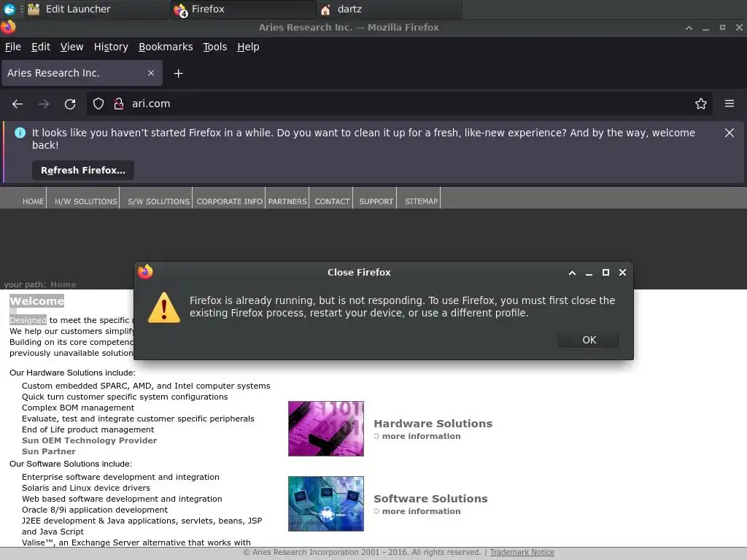Close the Close Firefox dialog window
The image size is (747, 560).
coord(622,273)
